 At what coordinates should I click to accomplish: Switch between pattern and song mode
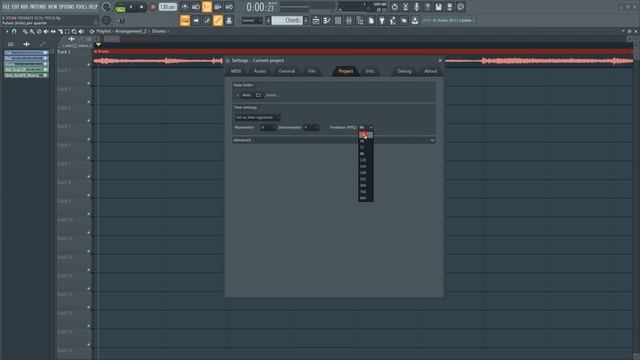(x=121, y=7)
